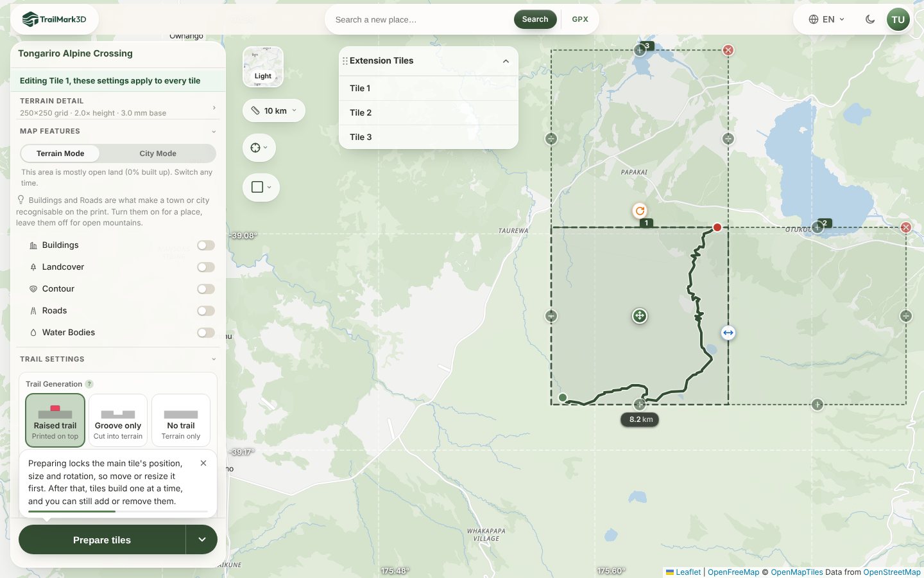This screenshot has height=578, width=924.
Task: Click the Search button
Action: coord(535,19)
